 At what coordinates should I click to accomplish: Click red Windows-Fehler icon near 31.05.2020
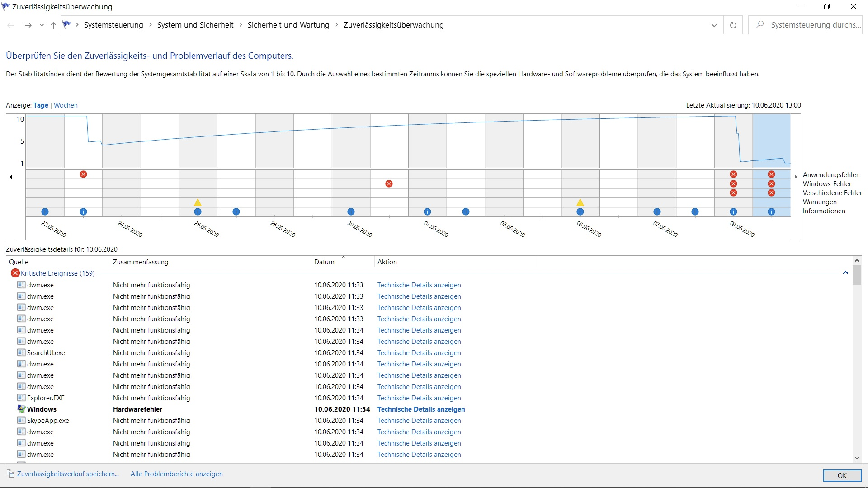[389, 183]
